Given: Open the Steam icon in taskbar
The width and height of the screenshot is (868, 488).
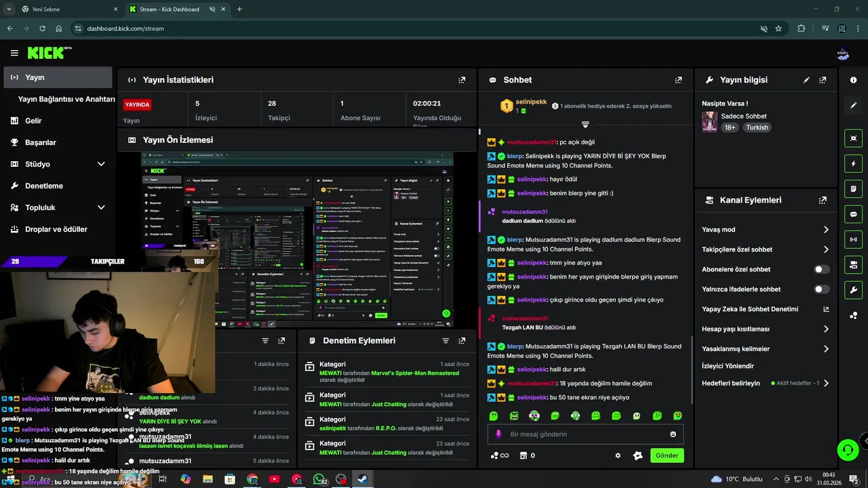Looking at the screenshot, I should click(x=362, y=479).
